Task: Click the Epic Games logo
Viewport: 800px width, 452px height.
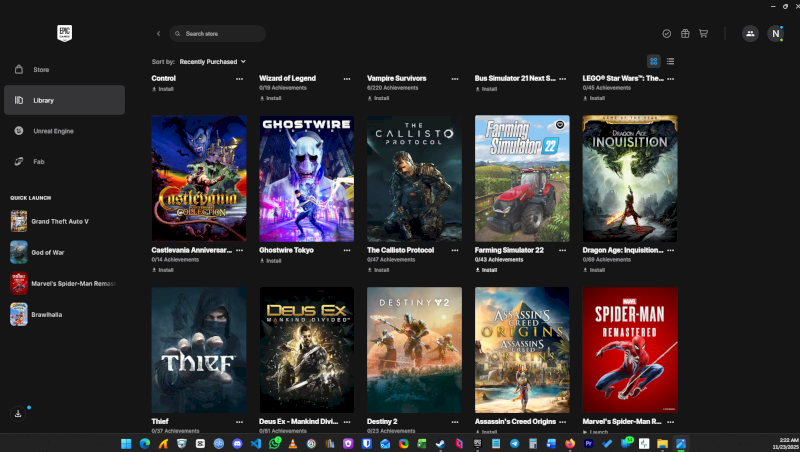Action: (65, 32)
